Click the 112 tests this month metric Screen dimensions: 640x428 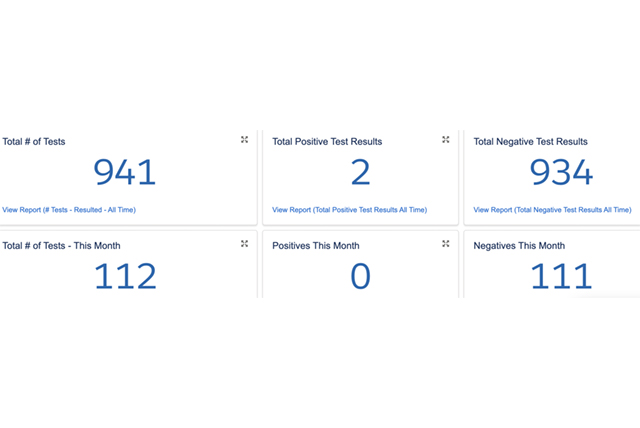point(125,276)
